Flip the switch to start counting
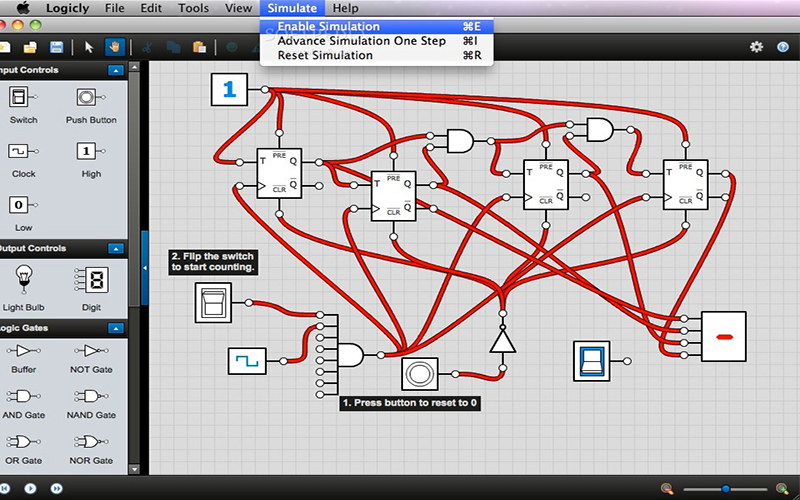Viewport: 800px width, 500px height. pyautogui.click(x=213, y=303)
